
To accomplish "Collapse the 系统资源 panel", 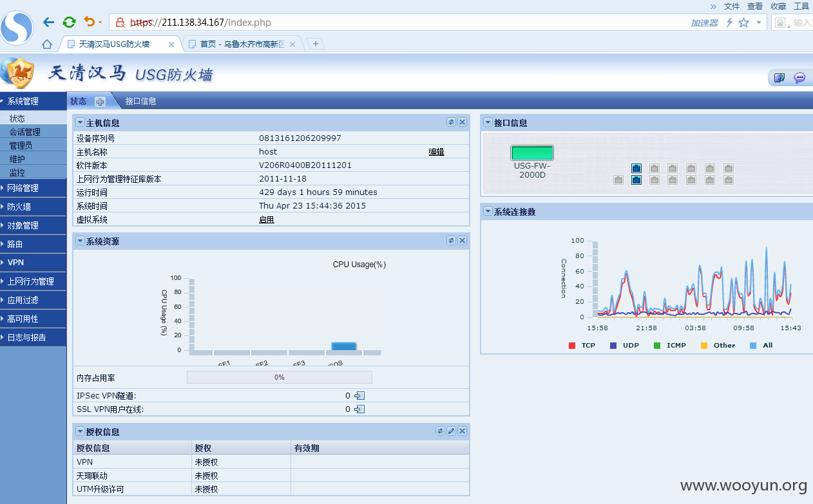I will [80, 241].
